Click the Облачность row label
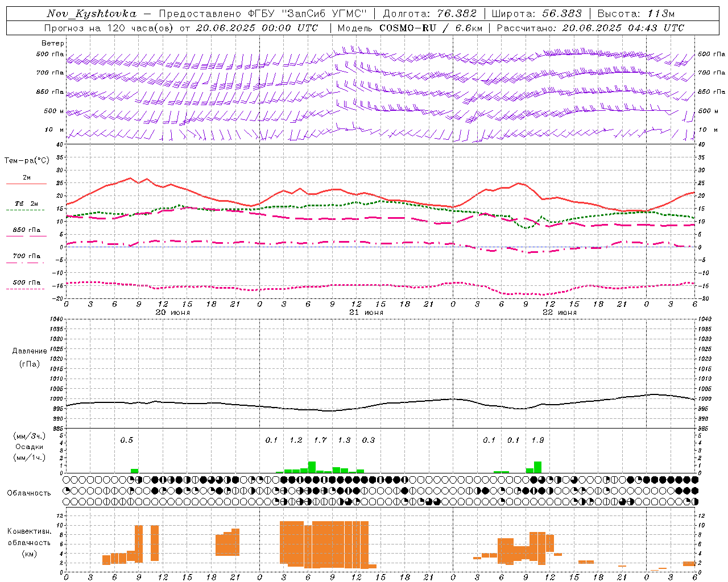 (29, 493)
